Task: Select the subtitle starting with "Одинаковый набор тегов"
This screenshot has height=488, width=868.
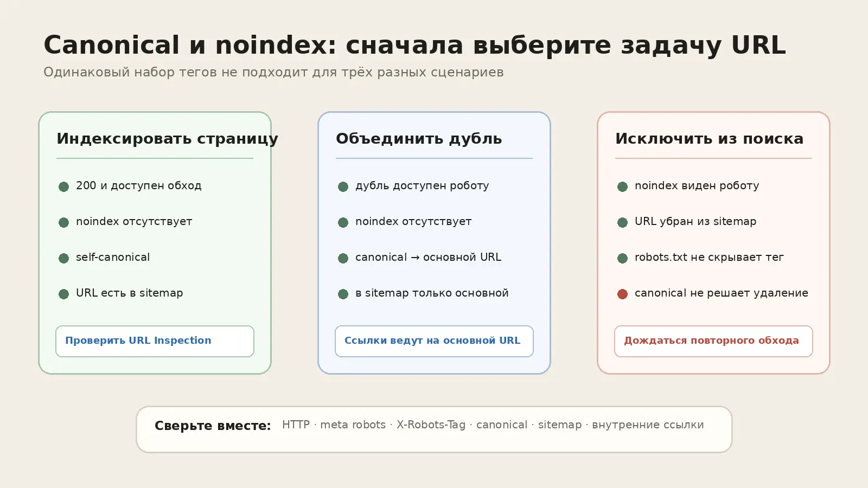Action: pyautogui.click(x=273, y=72)
